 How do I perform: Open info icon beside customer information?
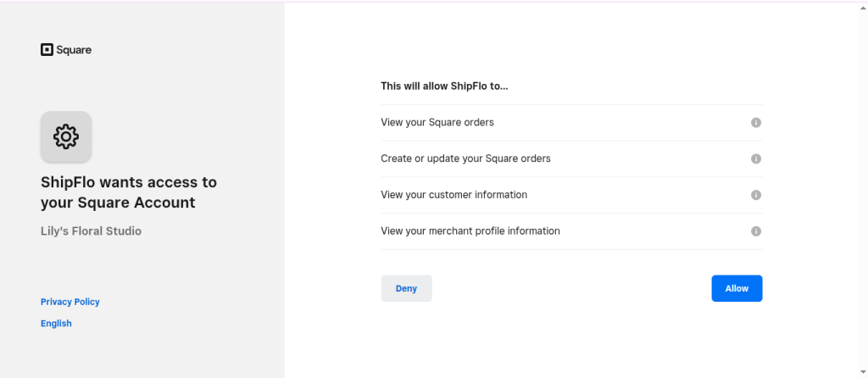click(x=756, y=195)
